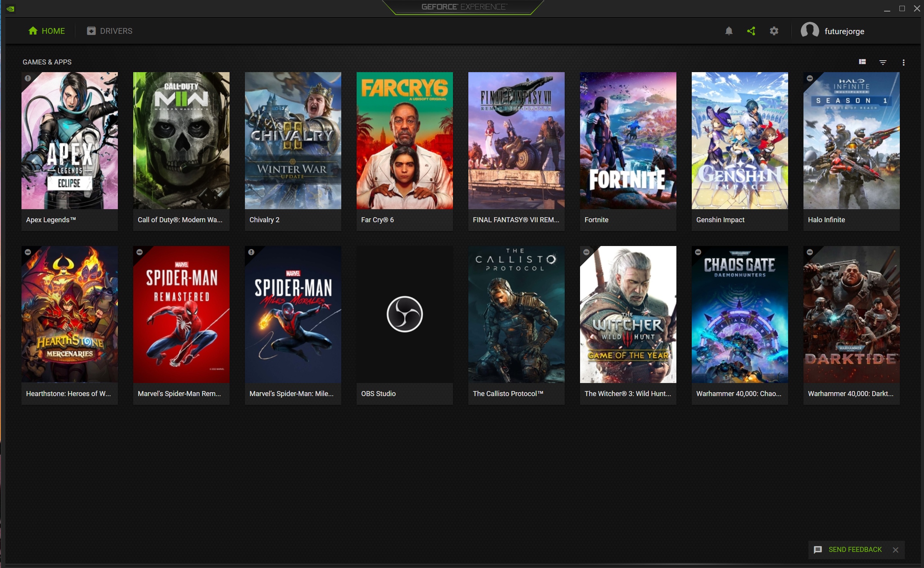This screenshot has height=568, width=924.
Task: Click the minus badge on Hearthstone tile
Action: pos(28,252)
